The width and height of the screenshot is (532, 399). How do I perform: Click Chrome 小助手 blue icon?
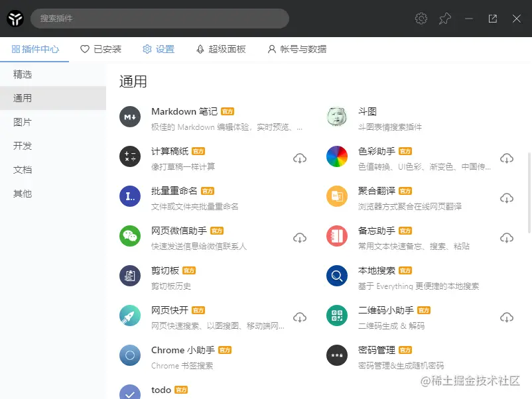point(130,355)
